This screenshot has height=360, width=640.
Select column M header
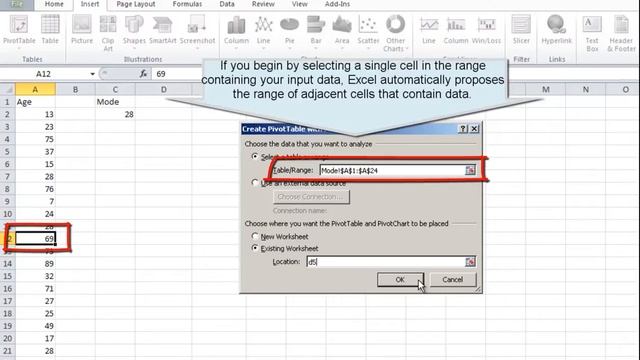(545, 89)
